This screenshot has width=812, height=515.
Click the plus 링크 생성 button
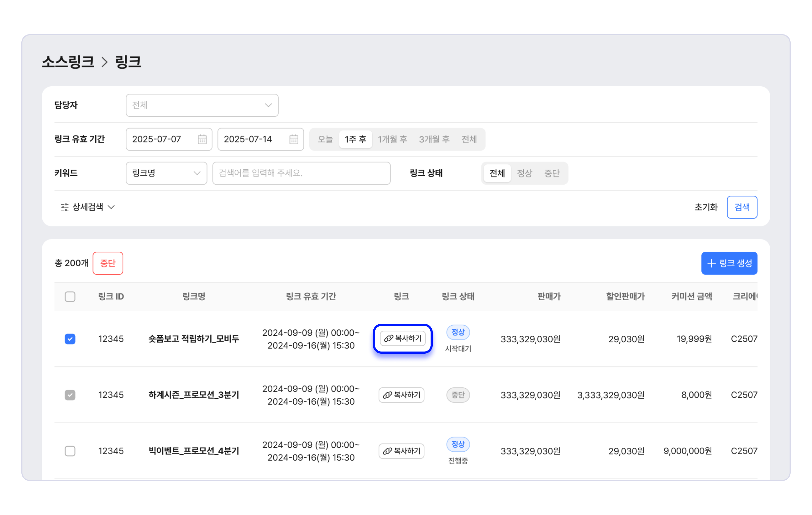(729, 263)
